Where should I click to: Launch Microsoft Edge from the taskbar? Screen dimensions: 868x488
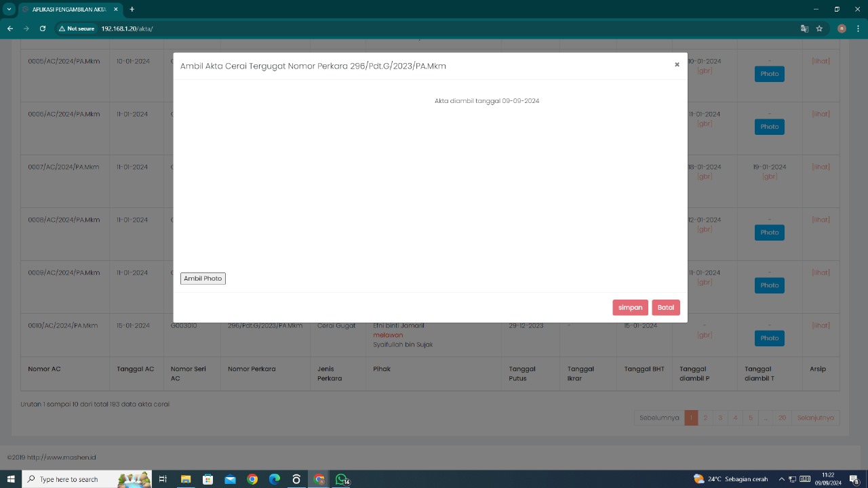(x=274, y=479)
